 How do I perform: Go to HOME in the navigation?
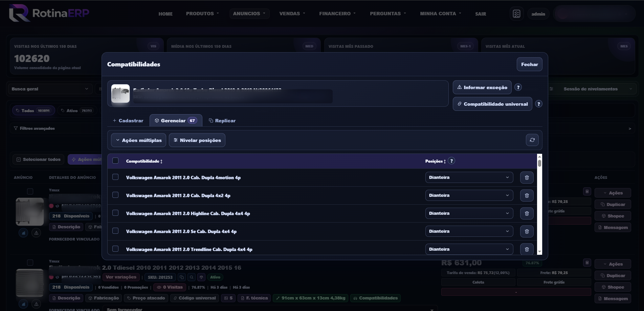coord(165,14)
